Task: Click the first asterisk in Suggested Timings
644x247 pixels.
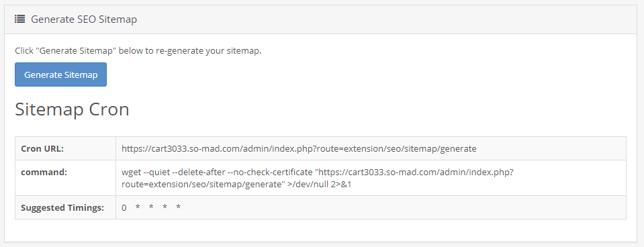Action: 138,207
